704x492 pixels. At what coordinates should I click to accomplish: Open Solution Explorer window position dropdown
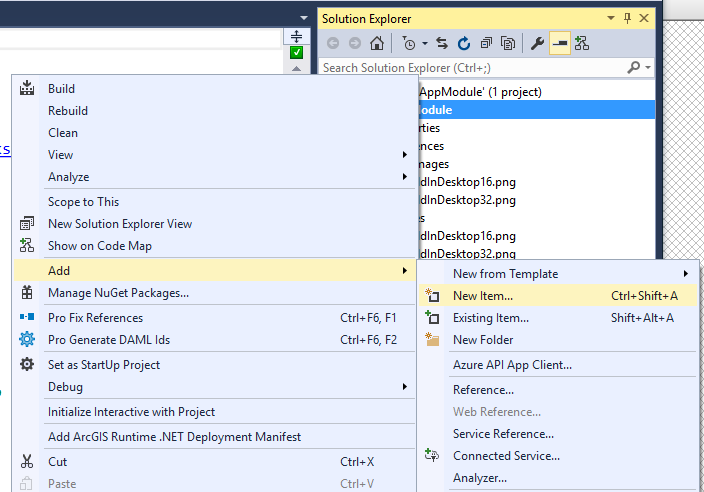(611, 18)
